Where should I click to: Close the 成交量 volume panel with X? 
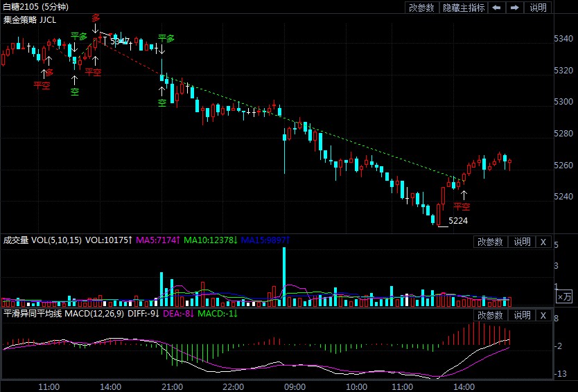543,242
